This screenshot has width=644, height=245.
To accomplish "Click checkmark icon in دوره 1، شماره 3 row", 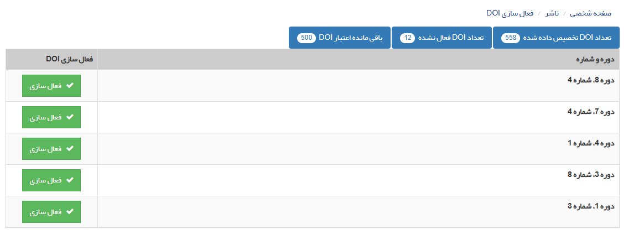I will (x=70, y=212).
